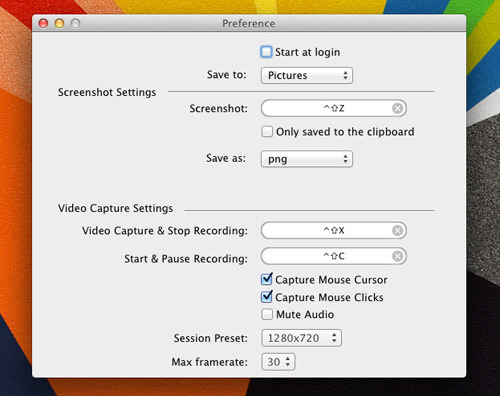
Task: Open the Save to Pictures dropdown
Action: click(307, 75)
